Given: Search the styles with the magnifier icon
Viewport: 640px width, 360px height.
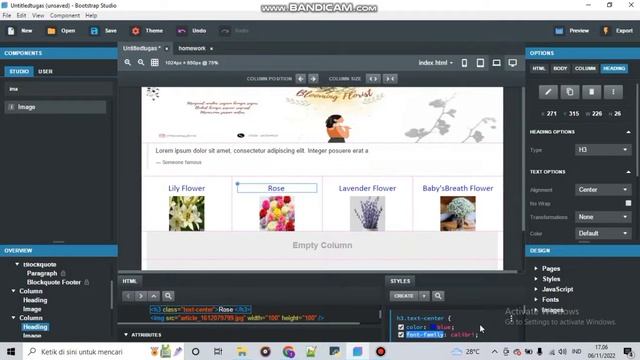Looking at the screenshot, I should (x=438, y=296).
